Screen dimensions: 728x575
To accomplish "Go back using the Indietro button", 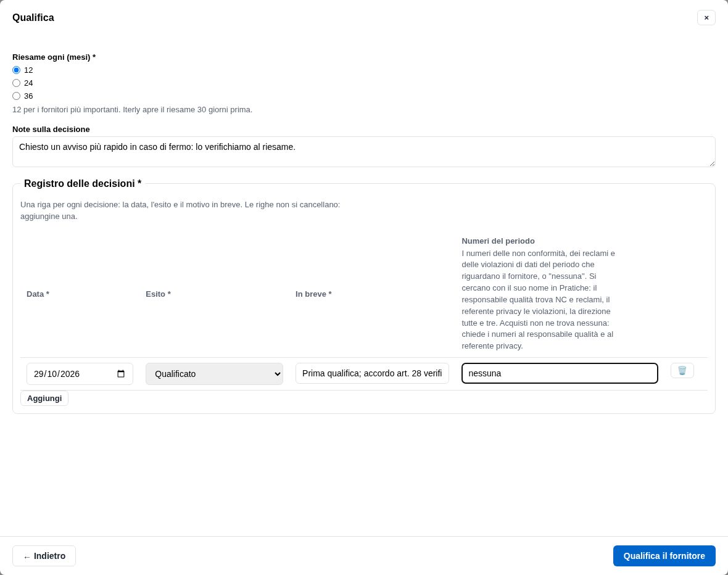I will (x=44, y=556).
